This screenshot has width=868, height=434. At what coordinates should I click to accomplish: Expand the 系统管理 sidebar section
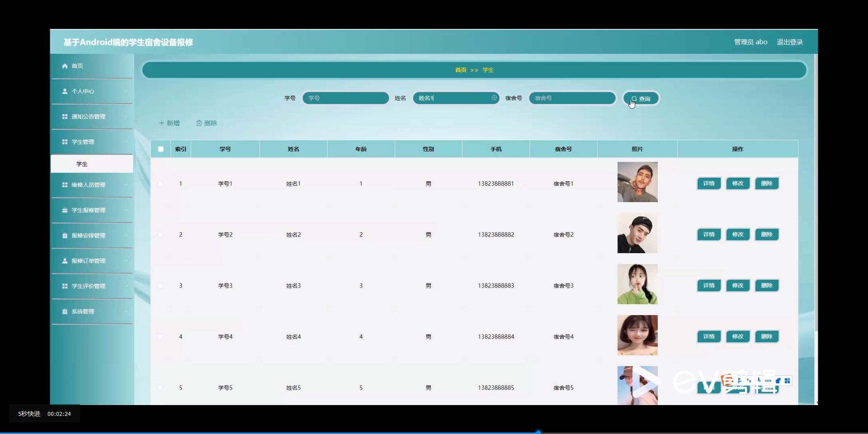click(127, 311)
